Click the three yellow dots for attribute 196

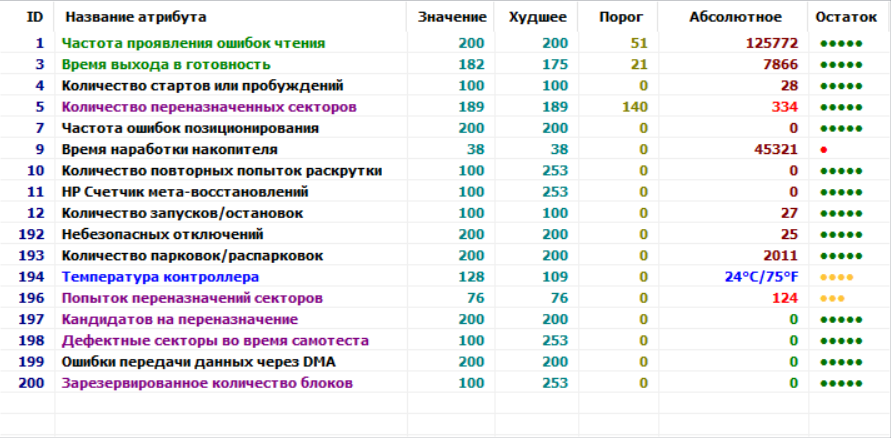pos(832,299)
